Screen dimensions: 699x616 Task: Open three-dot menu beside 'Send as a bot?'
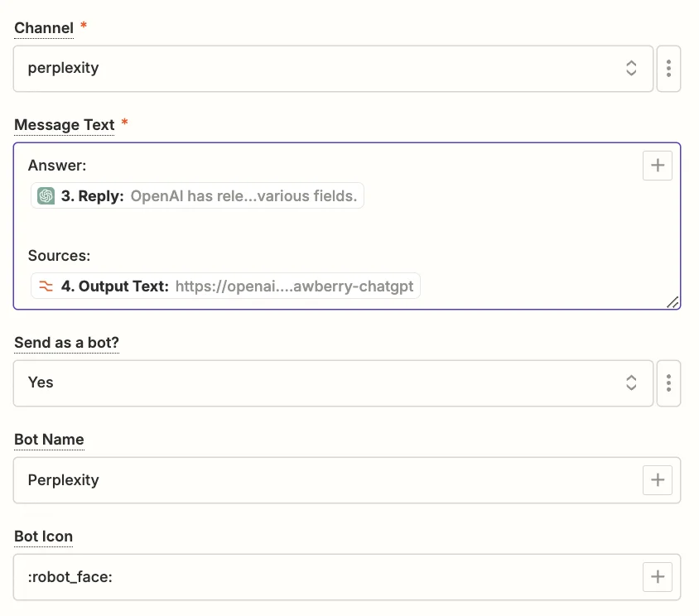pyautogui.click(x=668, y=383)
